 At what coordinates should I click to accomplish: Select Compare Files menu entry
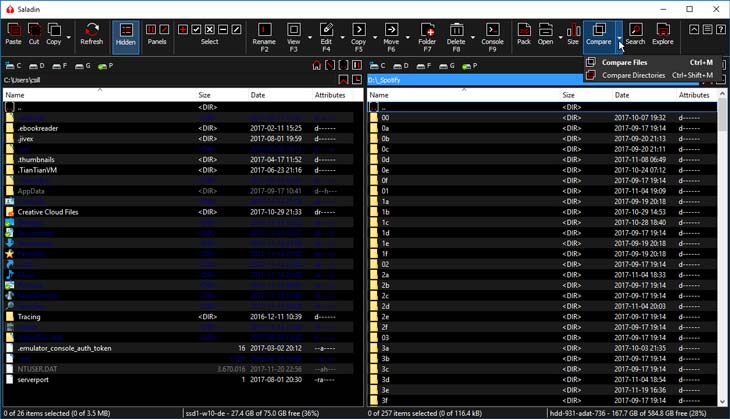click(624, 62)
